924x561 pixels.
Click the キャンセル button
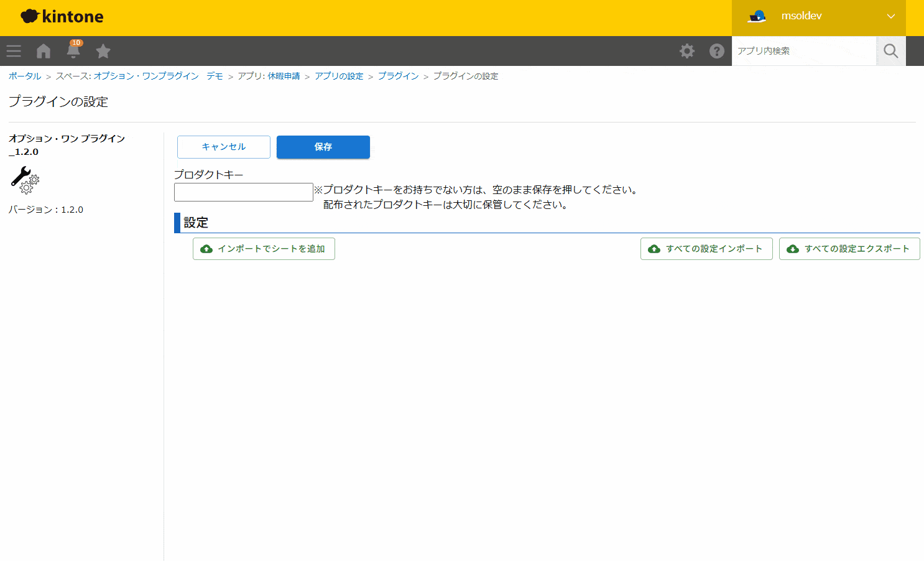tap(224, 147)
